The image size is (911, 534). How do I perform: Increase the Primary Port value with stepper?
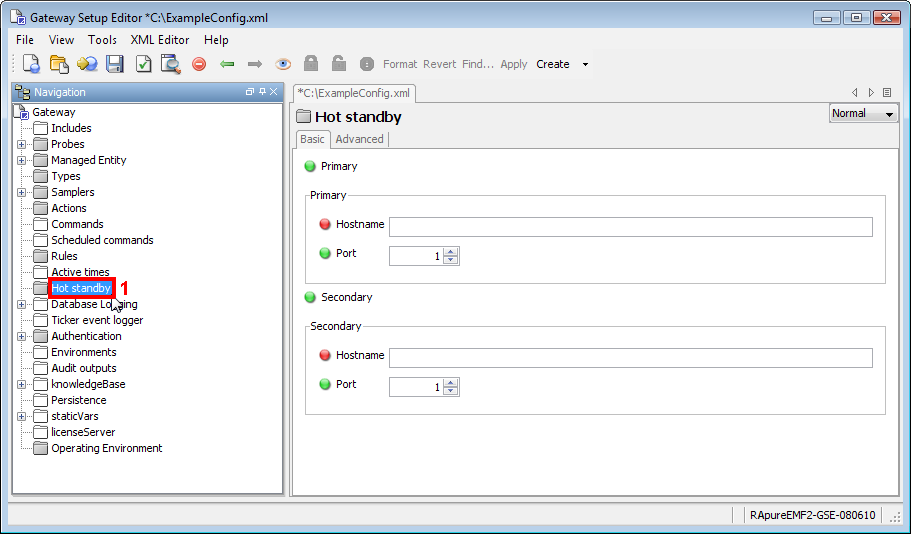tap(450, 252)
